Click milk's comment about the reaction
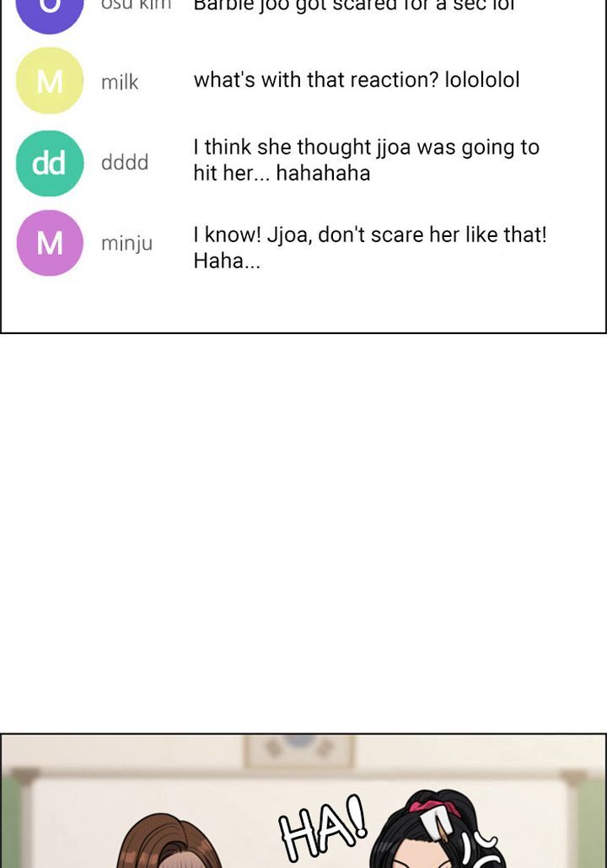Viewport: 607px width, 868px height. click(357, 80)
